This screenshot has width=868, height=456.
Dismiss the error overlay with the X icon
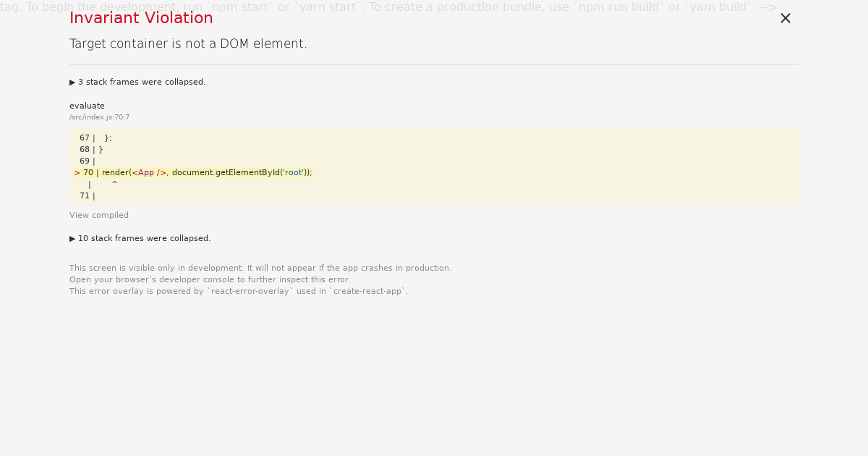pos(786,18)
